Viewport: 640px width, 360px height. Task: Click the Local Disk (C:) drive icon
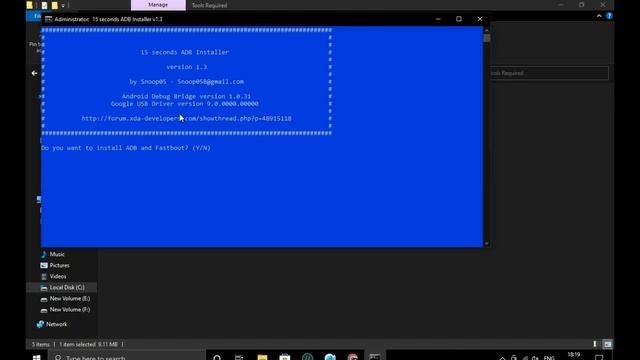pyautogui.click(x=44, y=288)
